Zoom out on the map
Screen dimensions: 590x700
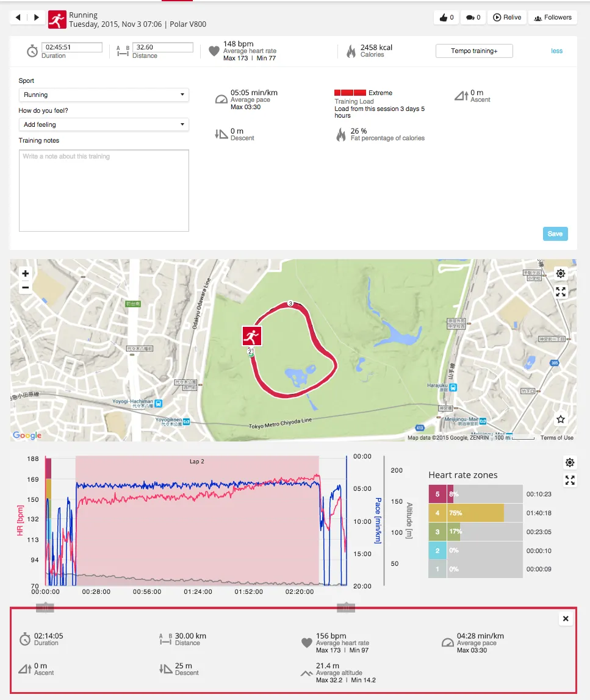click(x=25, y=288)
